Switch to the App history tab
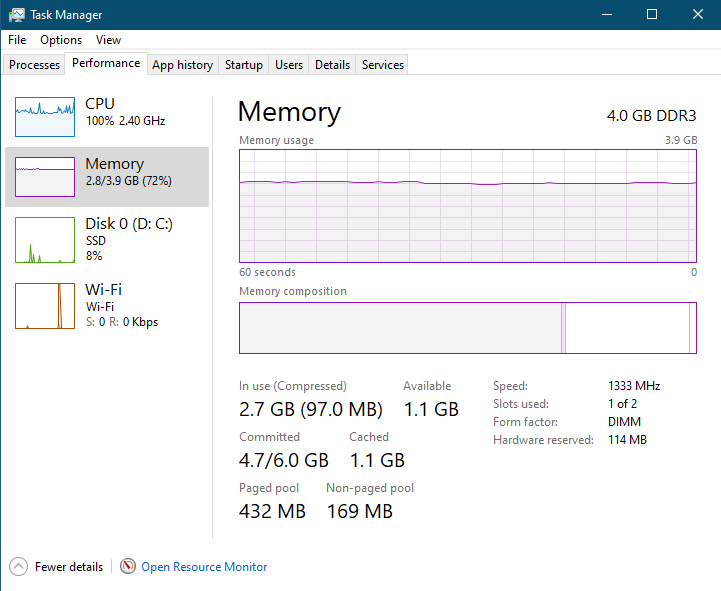This screenshot has width=721, height=591. coord(183,65)
